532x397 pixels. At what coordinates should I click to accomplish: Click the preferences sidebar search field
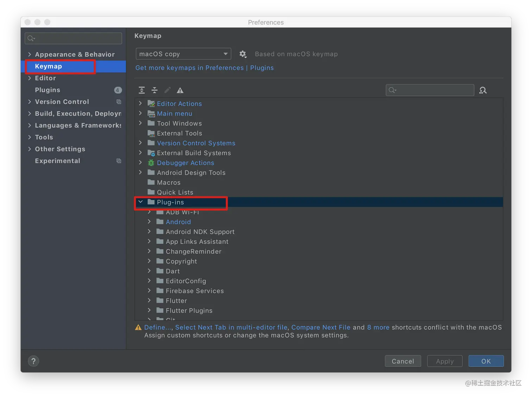coord(73,38)
